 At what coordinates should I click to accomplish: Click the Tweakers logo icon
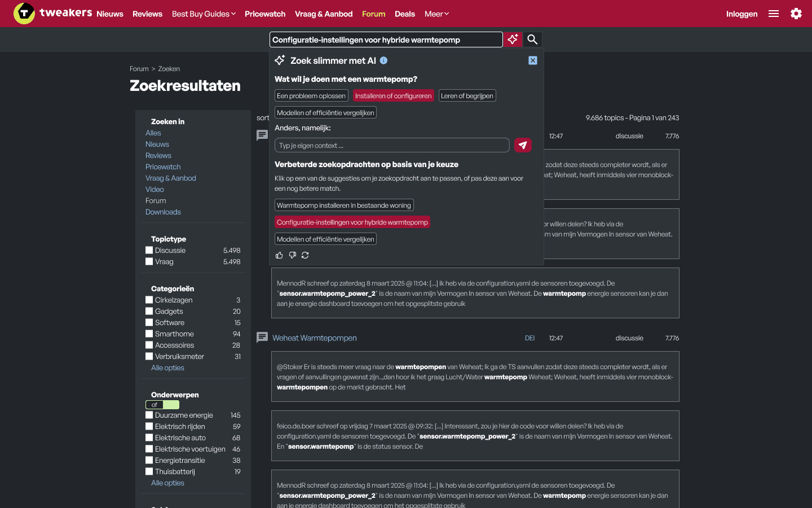coord(24,13)
